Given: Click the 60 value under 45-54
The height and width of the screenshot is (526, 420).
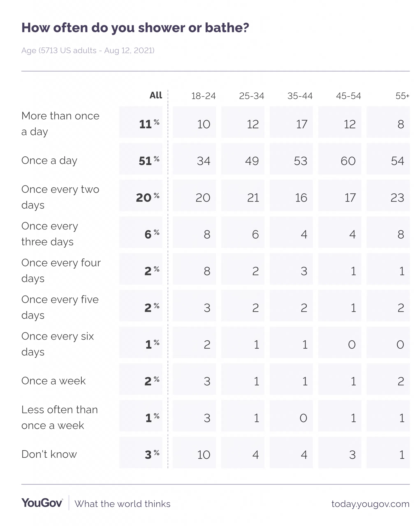Looking at the screenshot, I should 348,161.
